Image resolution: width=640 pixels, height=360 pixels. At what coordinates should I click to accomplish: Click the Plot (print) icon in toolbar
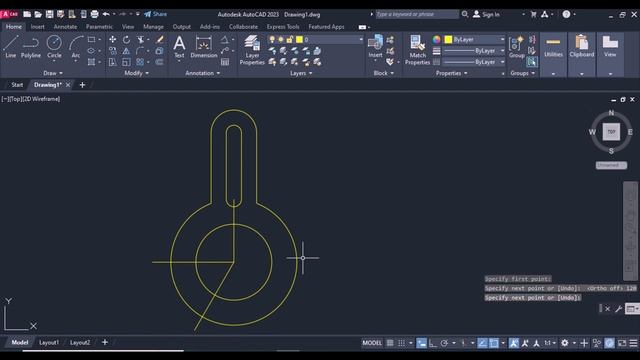(x=94, y=14)
